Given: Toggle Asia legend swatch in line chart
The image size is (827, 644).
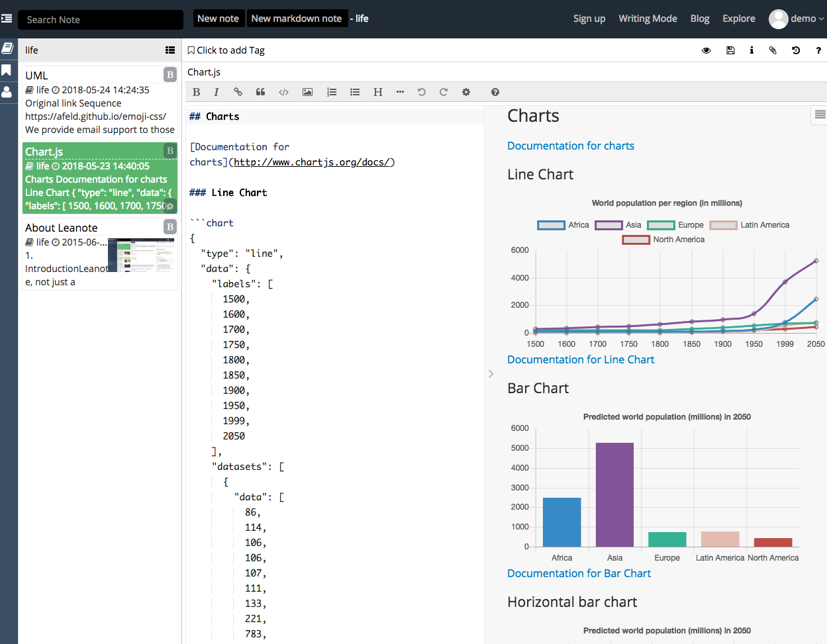Looking at the screenshot, I should coord(608,225).
